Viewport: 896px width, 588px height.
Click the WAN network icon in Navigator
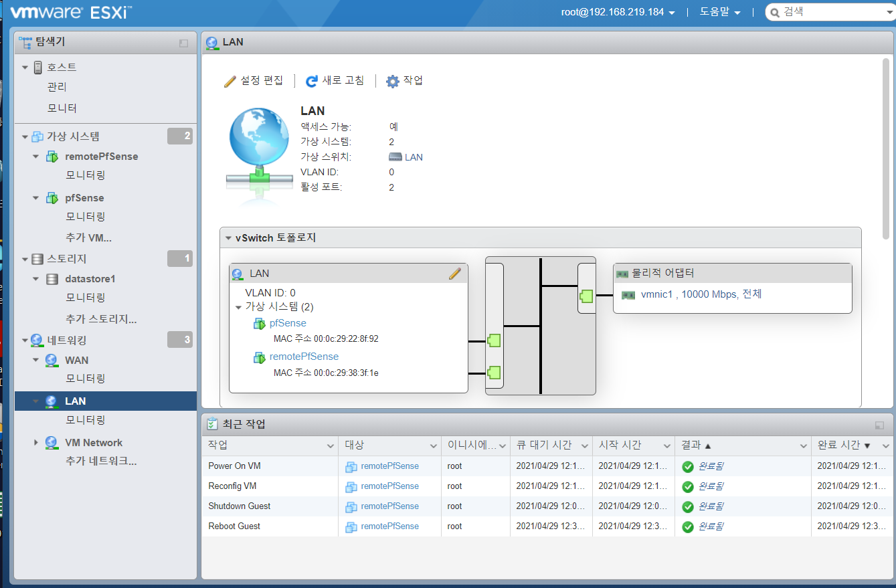(52, 361)
